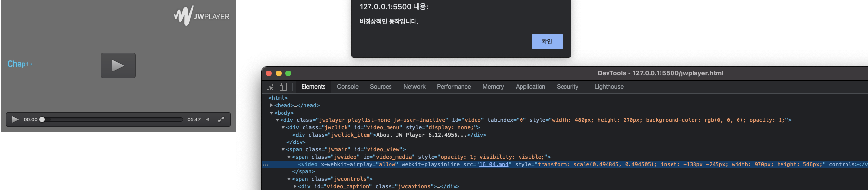Viewport: 868px width, 190px height.
Task: Click the 00:00 elapsed time label
Action: 30,119
